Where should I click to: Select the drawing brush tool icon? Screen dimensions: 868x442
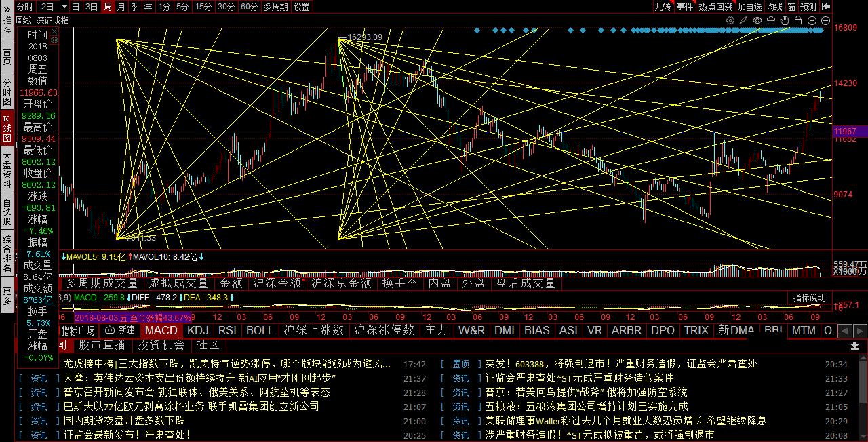coord(744,21)
